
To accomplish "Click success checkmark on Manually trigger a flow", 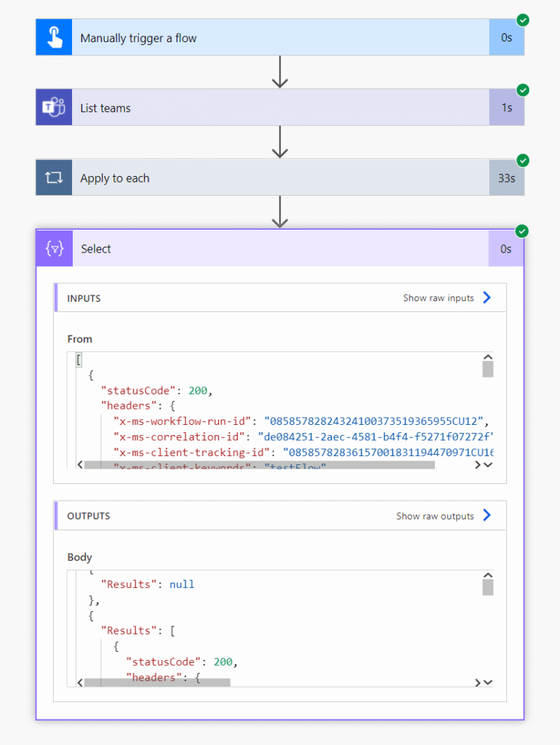I will click(523, 20).
